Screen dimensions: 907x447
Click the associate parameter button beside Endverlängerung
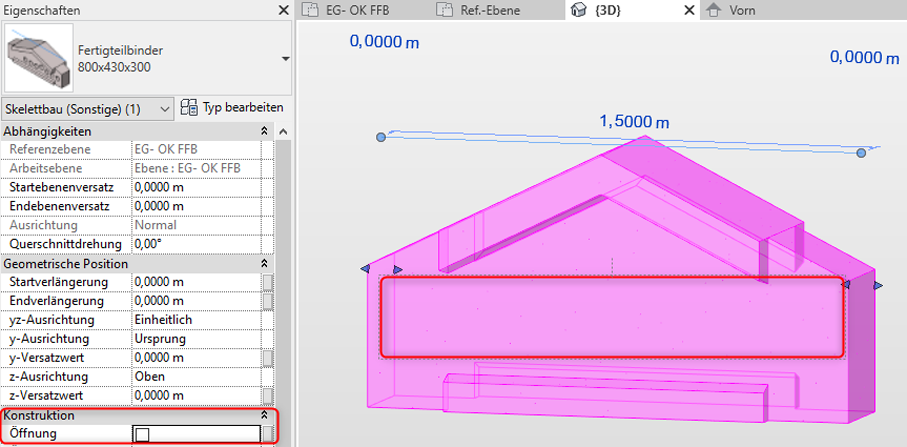click(x=267, y=301)
